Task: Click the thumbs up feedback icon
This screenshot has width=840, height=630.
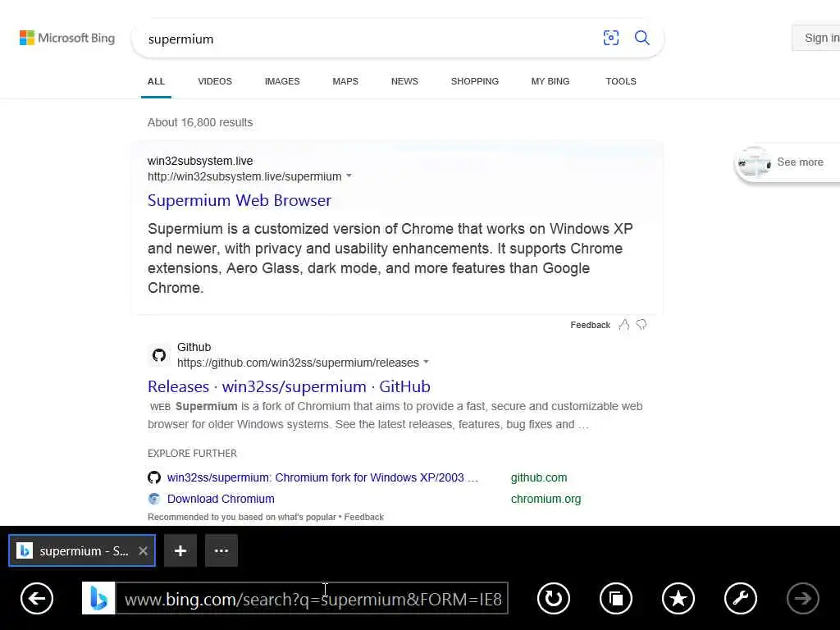Action: point(624,325)
